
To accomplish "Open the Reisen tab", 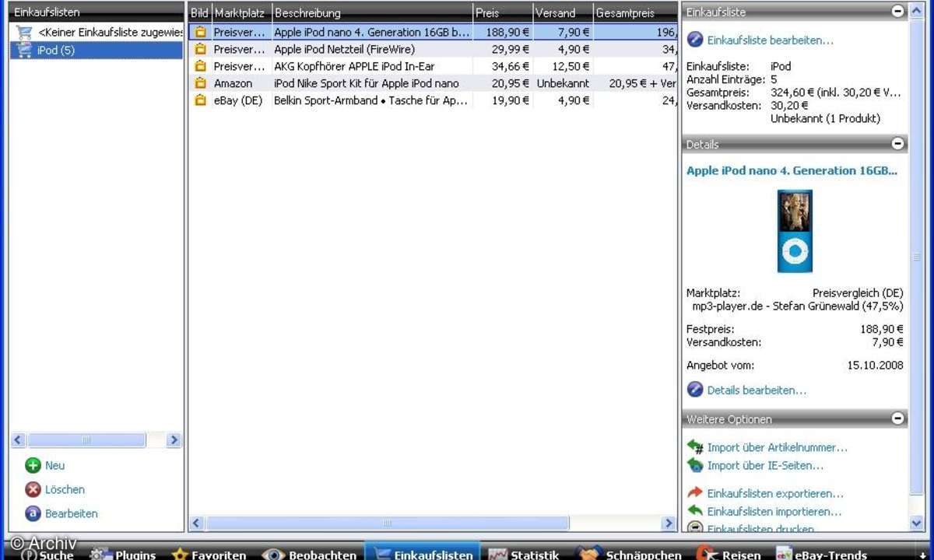I will point(728,554).
